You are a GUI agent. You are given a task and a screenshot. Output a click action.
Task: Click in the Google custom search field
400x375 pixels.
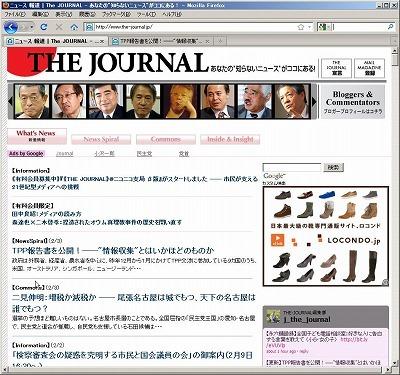pyautogui.click(x=292, y=167)
